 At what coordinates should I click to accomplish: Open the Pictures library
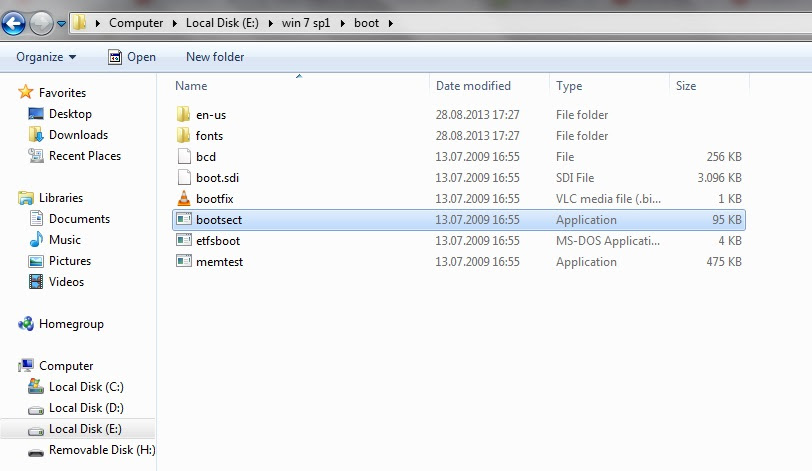[70, 261]
